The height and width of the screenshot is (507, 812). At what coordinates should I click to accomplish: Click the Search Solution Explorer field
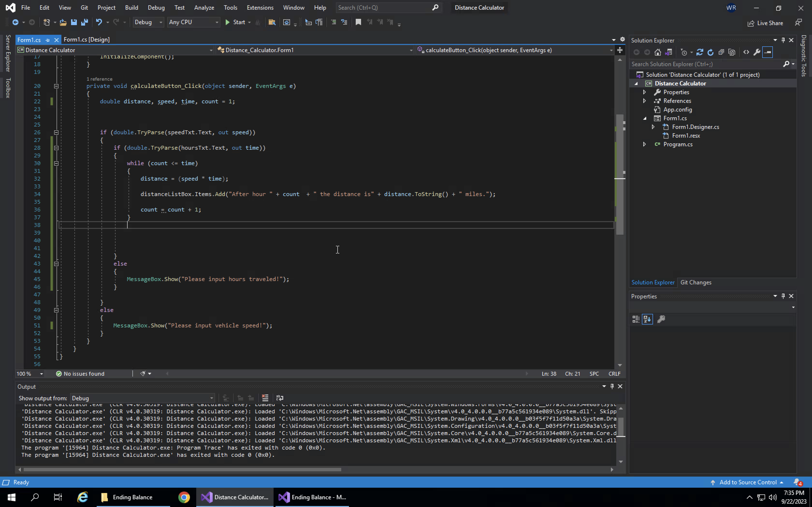coord(705,64)
